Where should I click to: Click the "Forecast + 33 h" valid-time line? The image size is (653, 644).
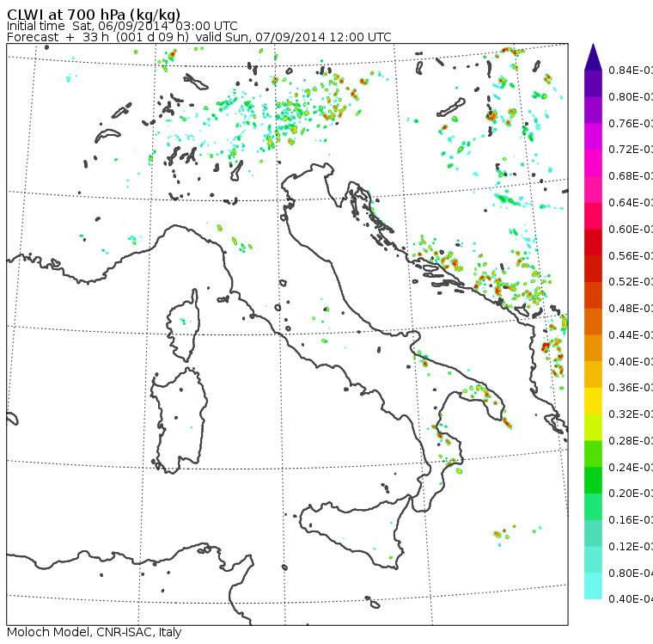coord(199,38)
